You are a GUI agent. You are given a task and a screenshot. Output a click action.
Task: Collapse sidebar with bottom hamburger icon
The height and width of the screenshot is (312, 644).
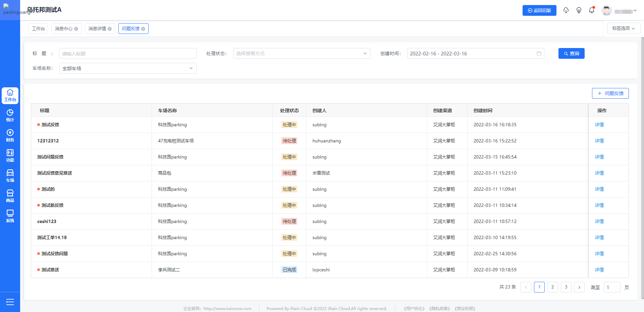10,302
